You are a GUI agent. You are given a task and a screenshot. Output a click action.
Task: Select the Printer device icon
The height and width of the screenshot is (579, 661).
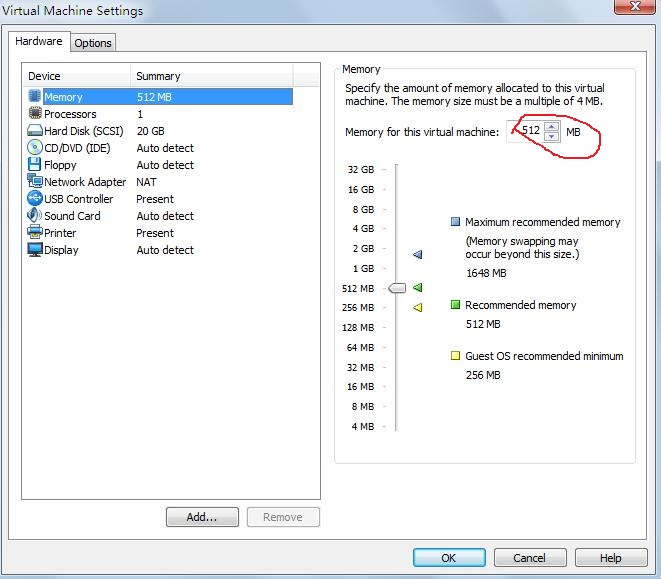click(x=35, y=232)
